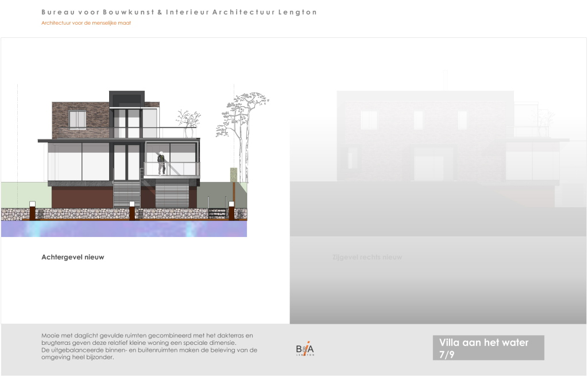Click the orange 'Architectuur voor de menselijke maat' tagline
The image size is (588, 377).
pos(86,23)
